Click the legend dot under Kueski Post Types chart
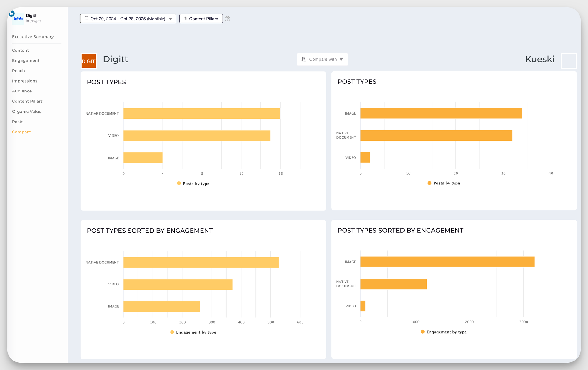The height and width of the screenshot is (370, 588). click(x=429, y=183)
